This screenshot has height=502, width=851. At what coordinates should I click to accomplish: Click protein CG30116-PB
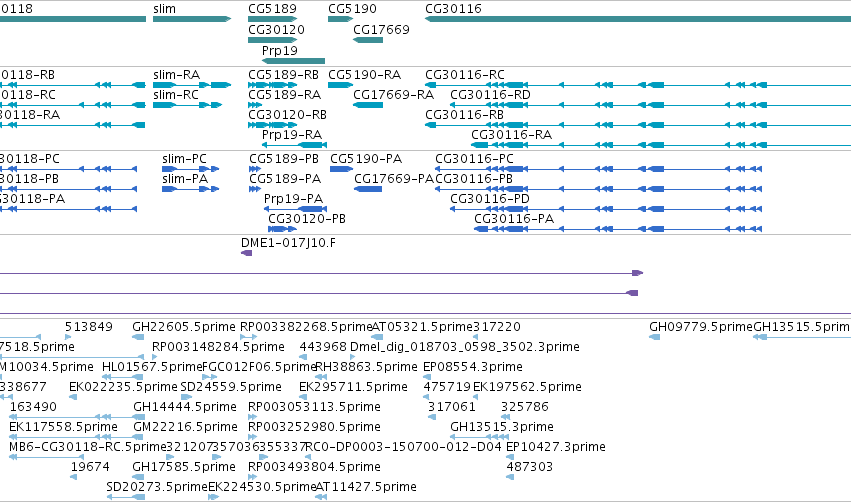tap(474, 179)
